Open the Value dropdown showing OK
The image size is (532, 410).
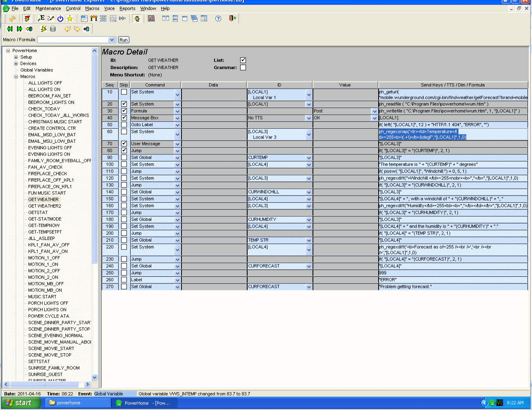(x=375, y=118)
